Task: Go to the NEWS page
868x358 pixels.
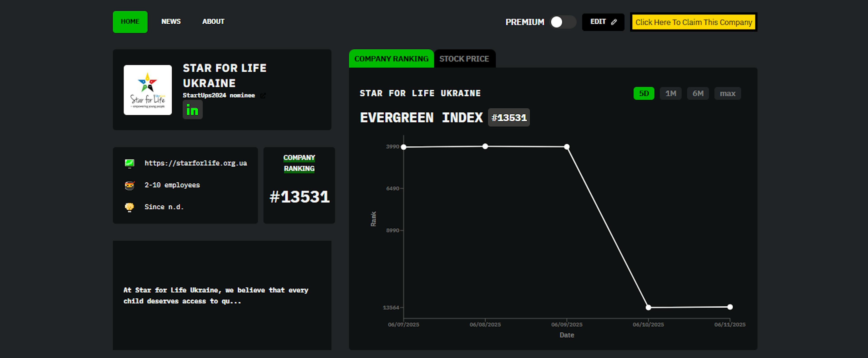Action: [x=171, y=21]
